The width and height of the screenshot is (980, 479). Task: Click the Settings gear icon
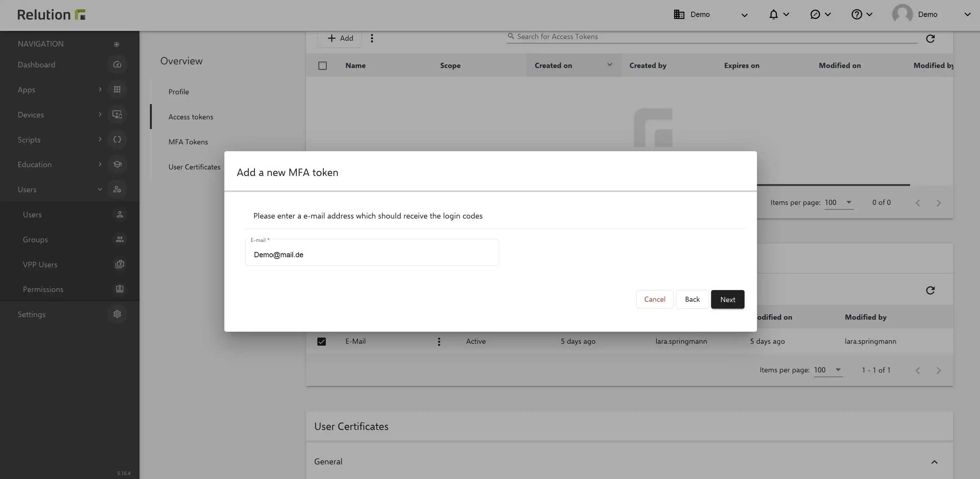117,314
